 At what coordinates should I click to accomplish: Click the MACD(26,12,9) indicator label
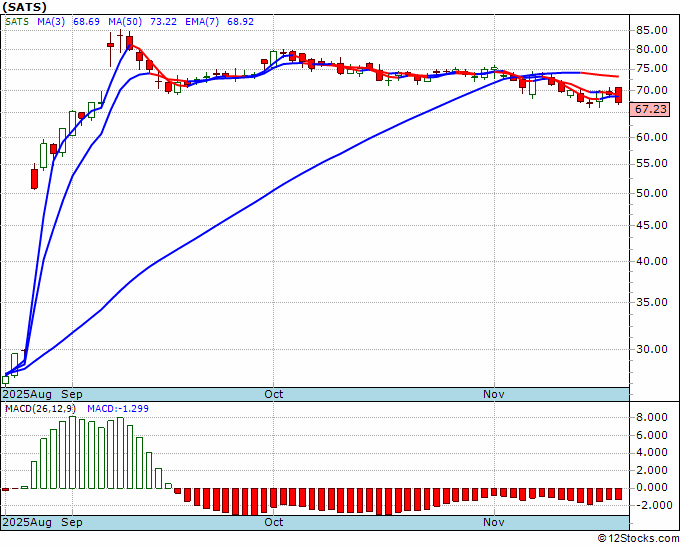pyautogui.click(x=40, y=409)
